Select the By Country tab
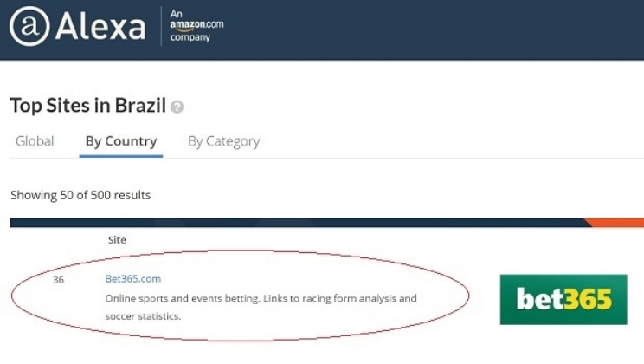The image size is (644, 364). (x=121, y=141)
